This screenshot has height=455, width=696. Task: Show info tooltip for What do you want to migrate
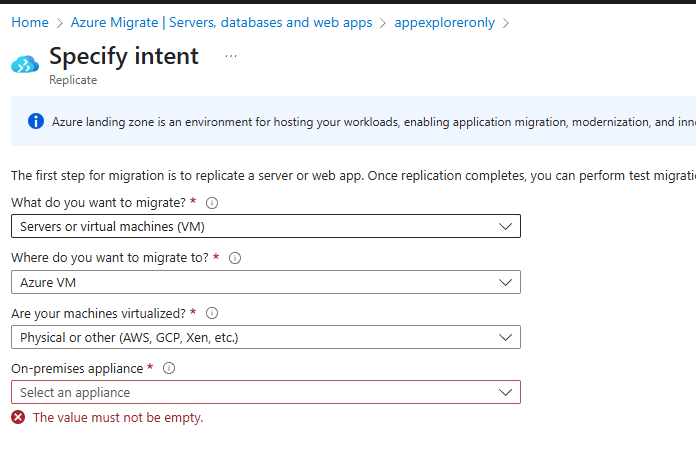(x=212, y=203)
